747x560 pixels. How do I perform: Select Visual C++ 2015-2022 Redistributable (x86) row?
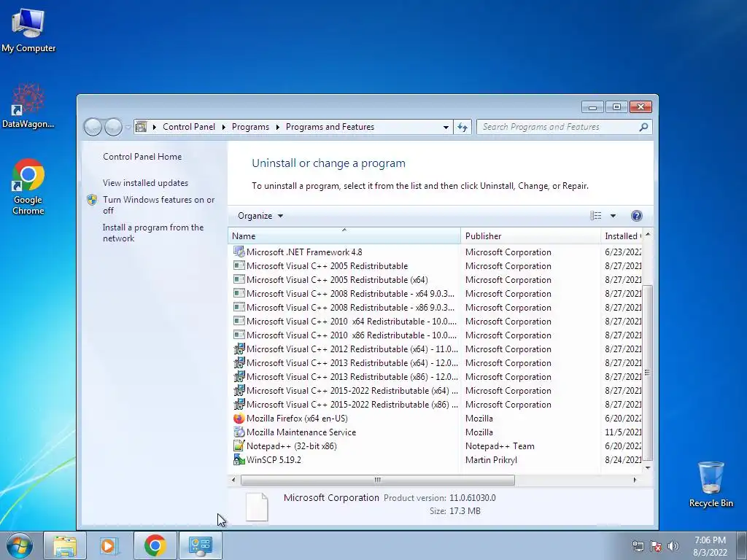(x=435, y=404)
